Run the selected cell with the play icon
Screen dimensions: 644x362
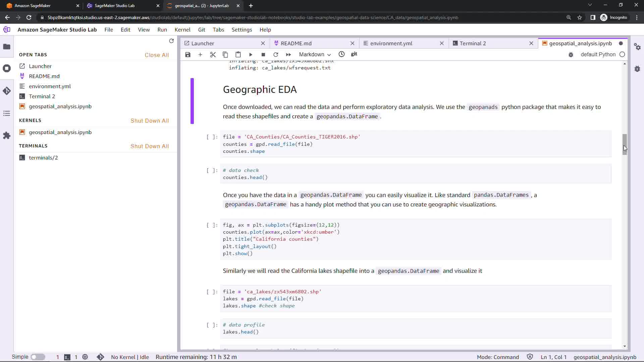251,55
